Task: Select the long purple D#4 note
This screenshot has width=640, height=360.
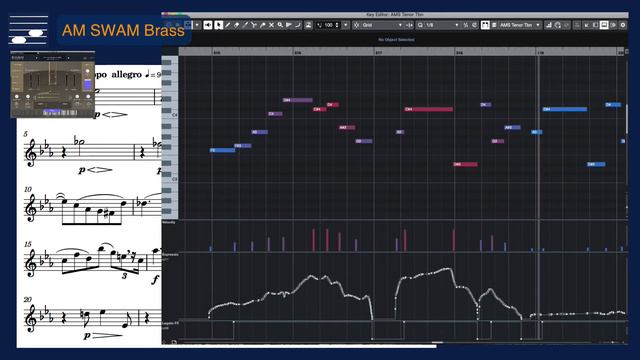Action: (x=298, y=100)
